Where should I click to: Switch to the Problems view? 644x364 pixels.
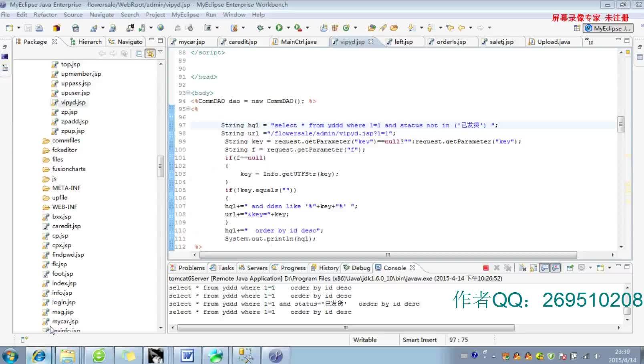coord(191,267)
